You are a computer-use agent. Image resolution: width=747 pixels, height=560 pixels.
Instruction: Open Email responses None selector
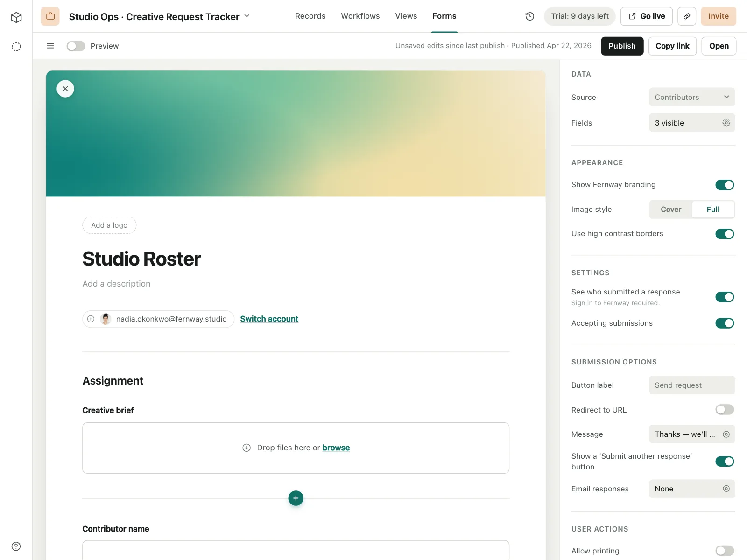click(692, 489)
